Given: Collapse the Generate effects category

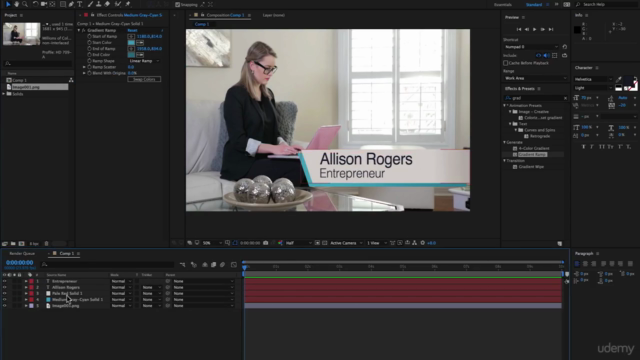Looking at the screenshot, I should pyautogui.click(x=505, y=142).
